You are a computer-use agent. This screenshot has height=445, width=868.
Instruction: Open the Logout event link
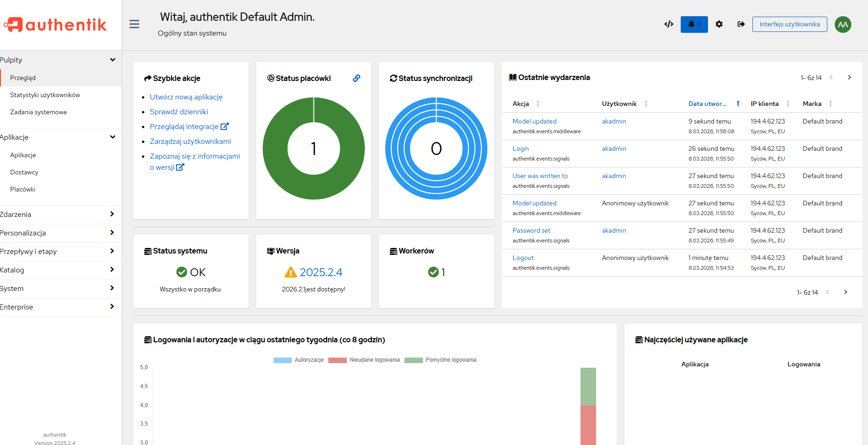coord(523,258)
